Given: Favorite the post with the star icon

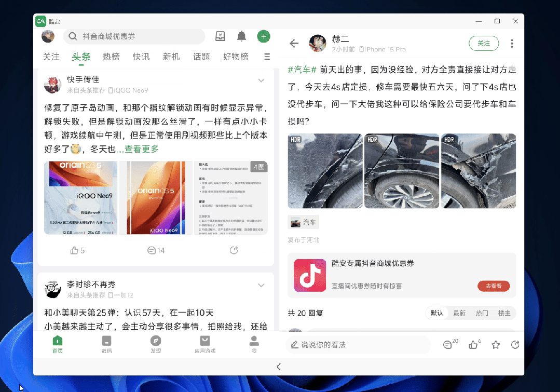Looking at the screenshot, I should (496, 345).
